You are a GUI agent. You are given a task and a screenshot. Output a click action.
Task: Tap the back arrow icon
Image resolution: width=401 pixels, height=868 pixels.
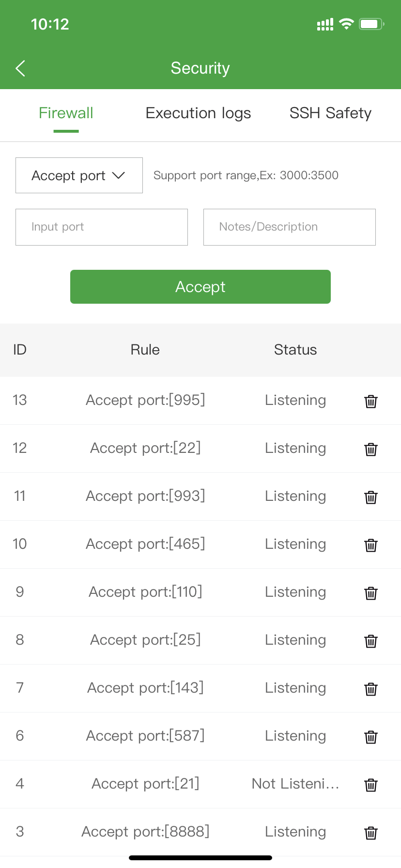[20, 68]
